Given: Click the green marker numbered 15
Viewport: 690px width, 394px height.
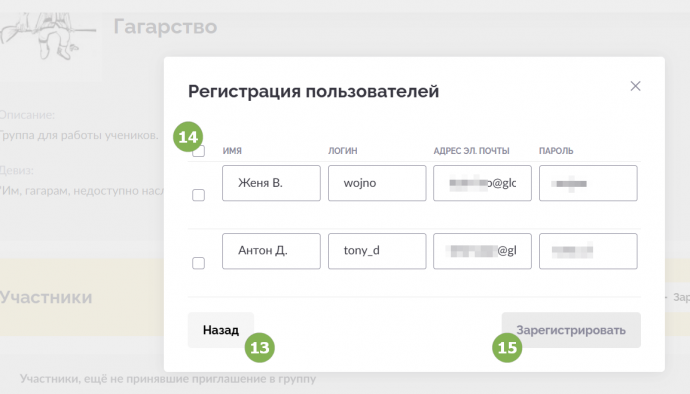Looking at the screenshot, I should point(507,347).
